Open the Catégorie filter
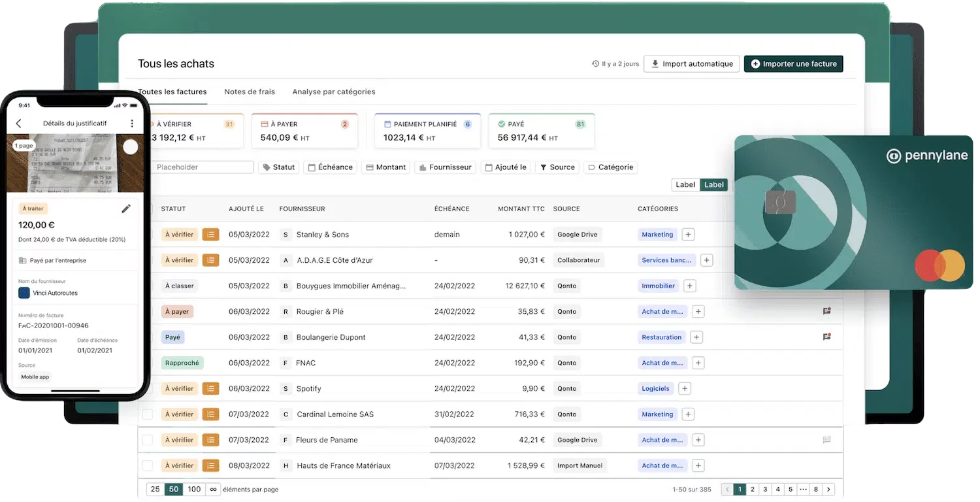 [x=611, y=167]
